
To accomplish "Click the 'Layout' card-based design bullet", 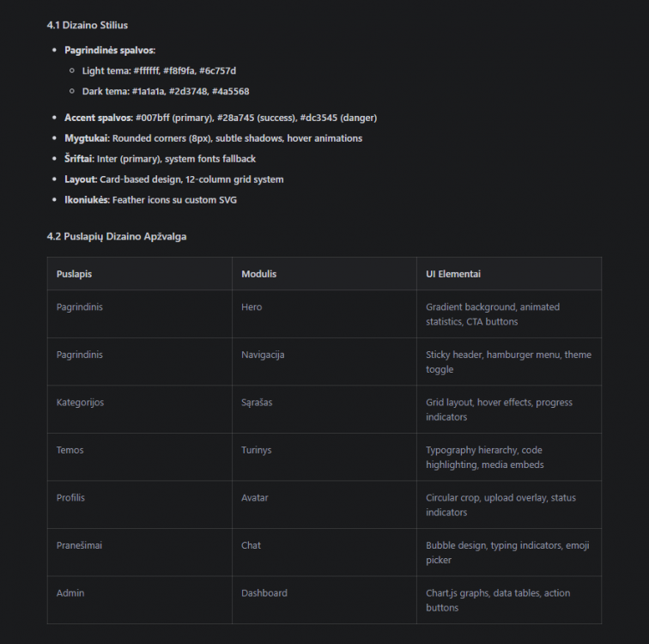I will click(173, 179).
